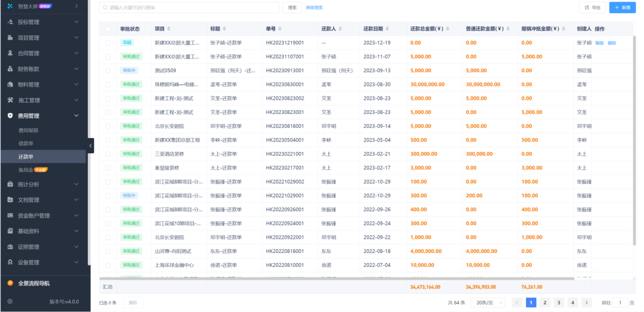644x312 pixels.
Task: Click the 费用管理 shield icon
Action: tap(10, 116)
